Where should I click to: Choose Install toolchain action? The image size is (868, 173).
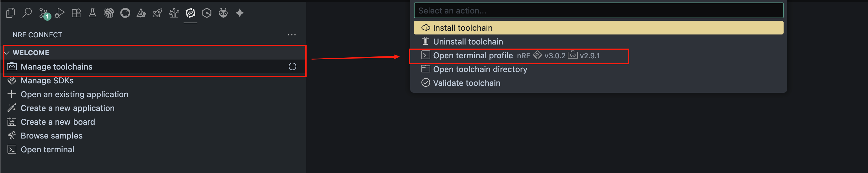pyautogui.click(x=598, y=28)
